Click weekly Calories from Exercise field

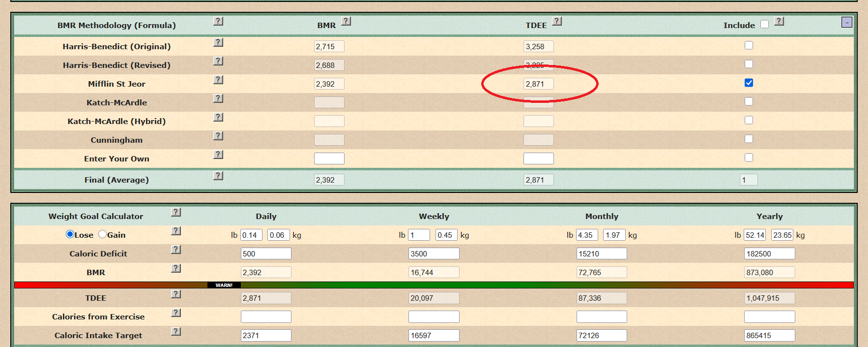pos(434,316)
